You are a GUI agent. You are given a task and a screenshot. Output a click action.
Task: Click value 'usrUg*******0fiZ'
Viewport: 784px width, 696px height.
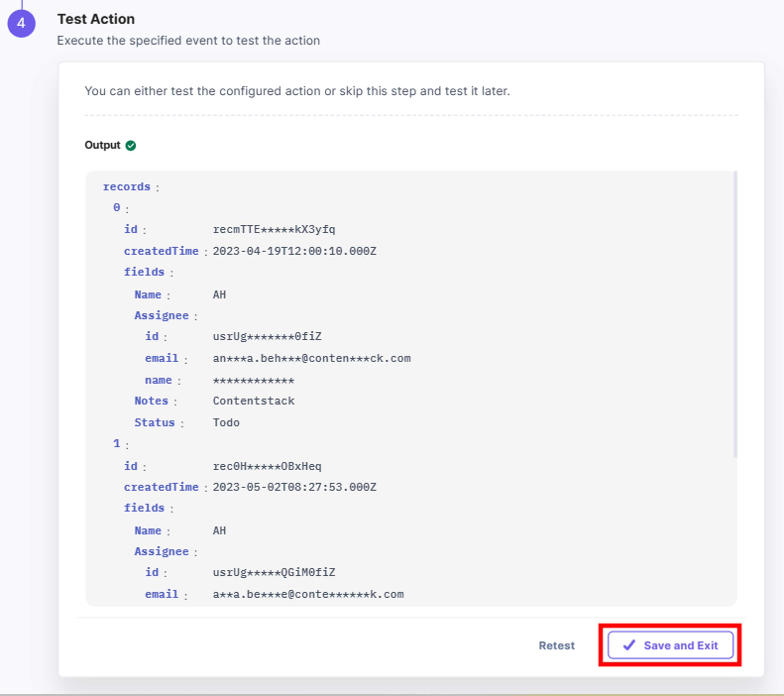coord(267,336)
